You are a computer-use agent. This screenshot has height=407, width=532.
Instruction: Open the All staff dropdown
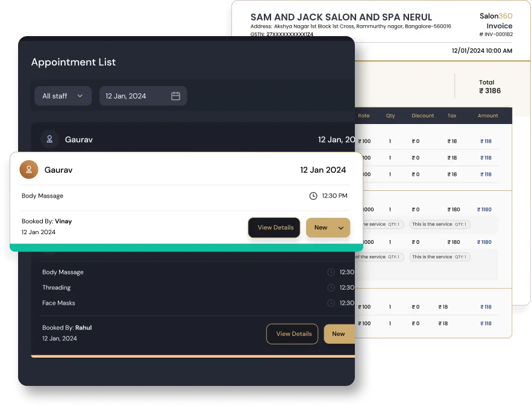[63, 96]
